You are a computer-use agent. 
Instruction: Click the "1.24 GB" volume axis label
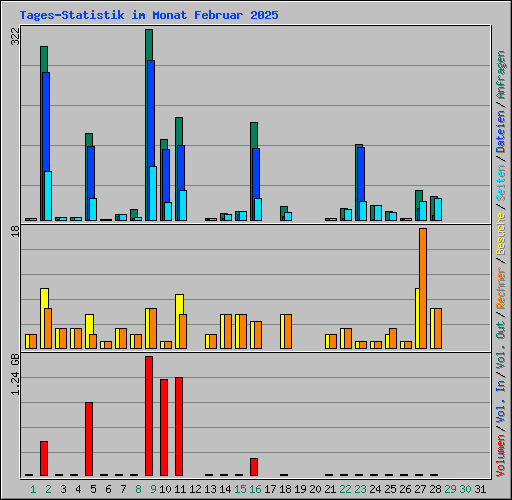point(15,375)
